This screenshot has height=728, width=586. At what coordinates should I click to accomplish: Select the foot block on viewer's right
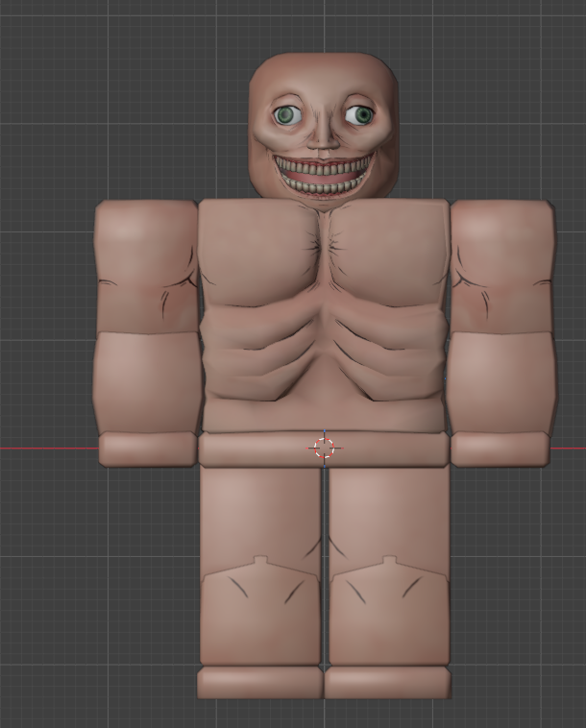click(x=388, y=683)
